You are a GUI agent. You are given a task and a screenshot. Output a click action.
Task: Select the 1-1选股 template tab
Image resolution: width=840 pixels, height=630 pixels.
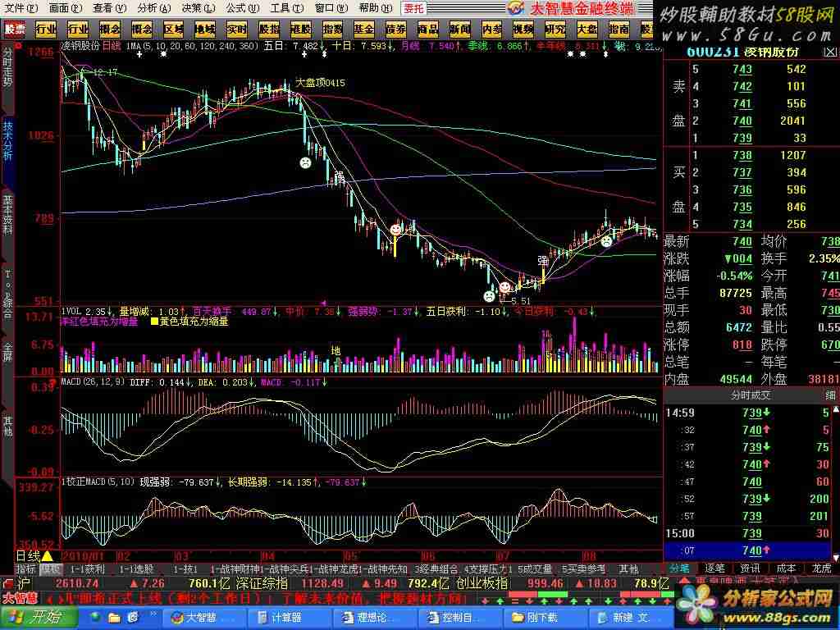[x=137, y=569]
